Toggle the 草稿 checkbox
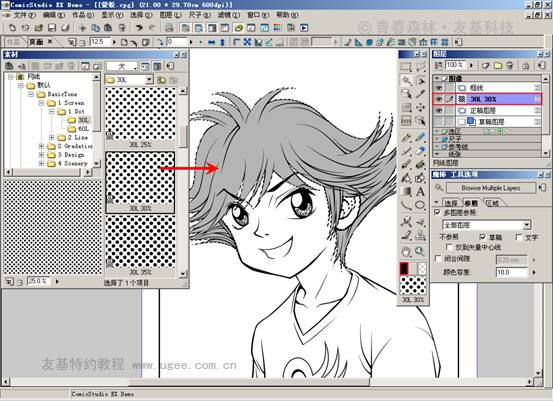The image size is (553, 401). (483, 237)
